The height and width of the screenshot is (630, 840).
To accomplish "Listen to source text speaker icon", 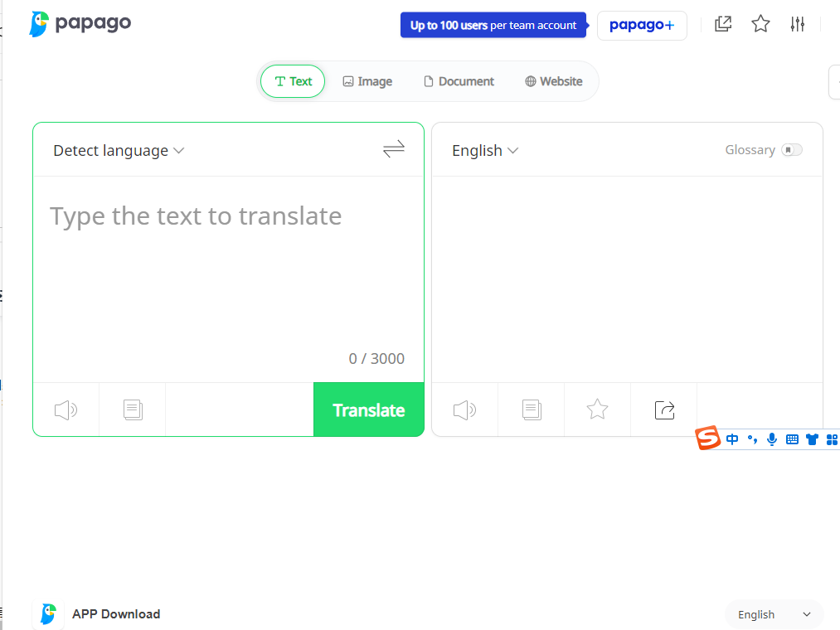I will (66, 410).
